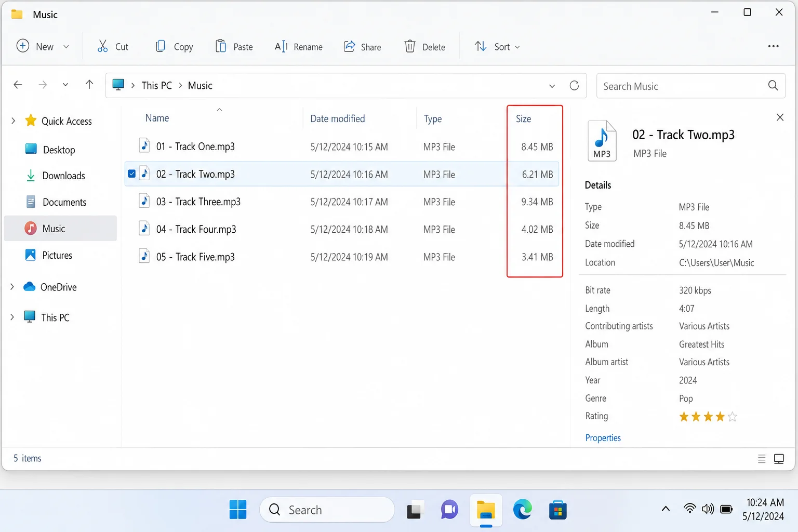Select file 05 - Track Five.mp3
Image resolution: width=798 pixels, height=532 pixels.
[x=342, y=257]
